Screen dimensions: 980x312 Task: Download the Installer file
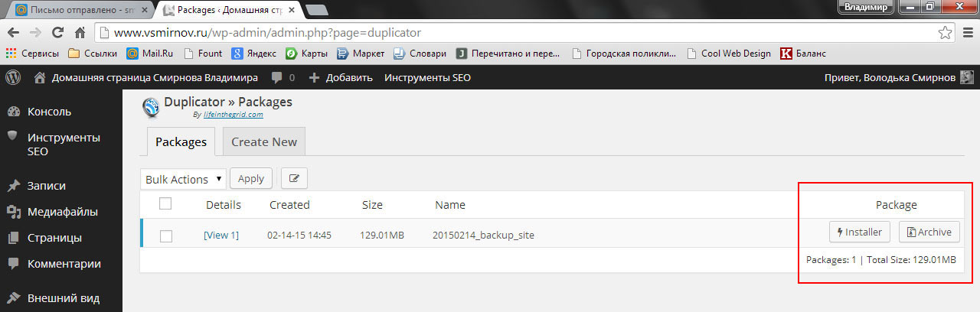860,232
